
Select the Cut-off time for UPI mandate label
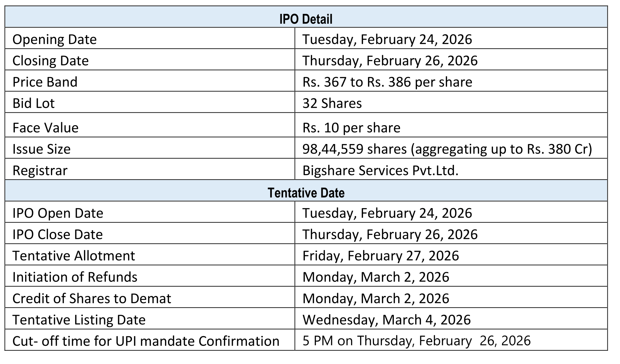click(146, 341)
